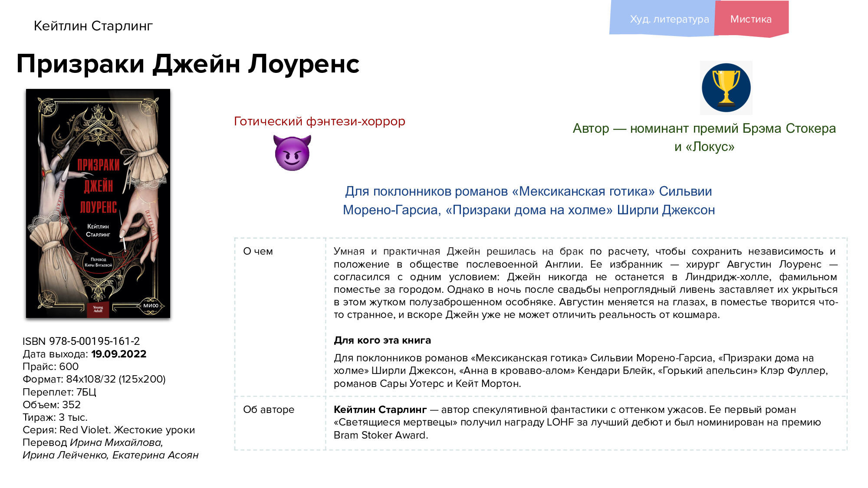Screen dimensions: 868x488
Task: Click the Young Adult badge on cover
Action: (x=98, y=309)
